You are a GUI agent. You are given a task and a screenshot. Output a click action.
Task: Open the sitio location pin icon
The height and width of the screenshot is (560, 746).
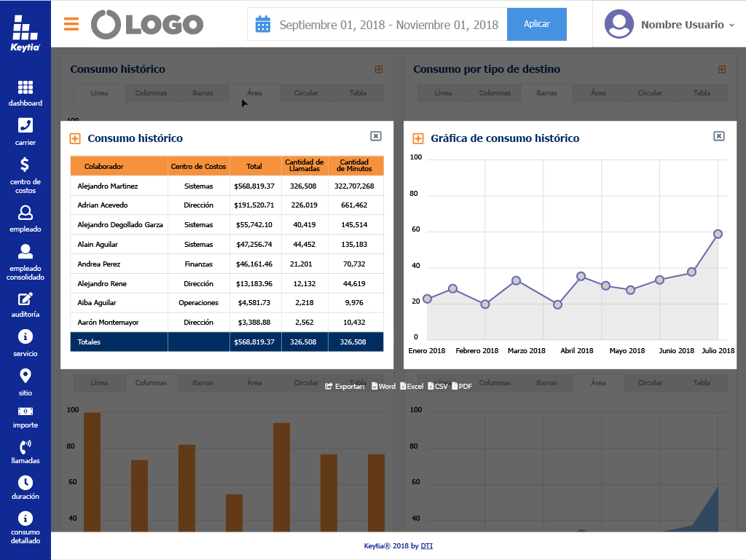25,376
